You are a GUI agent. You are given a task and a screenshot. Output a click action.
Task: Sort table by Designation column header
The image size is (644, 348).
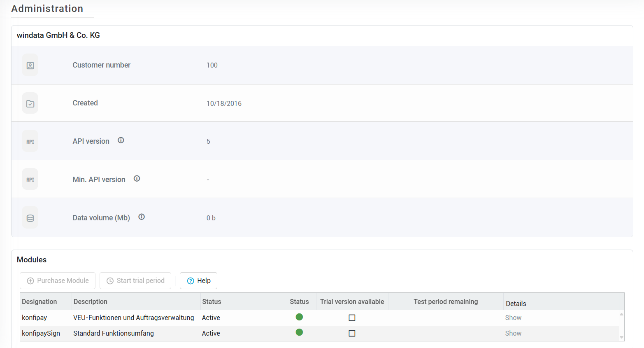40,301
